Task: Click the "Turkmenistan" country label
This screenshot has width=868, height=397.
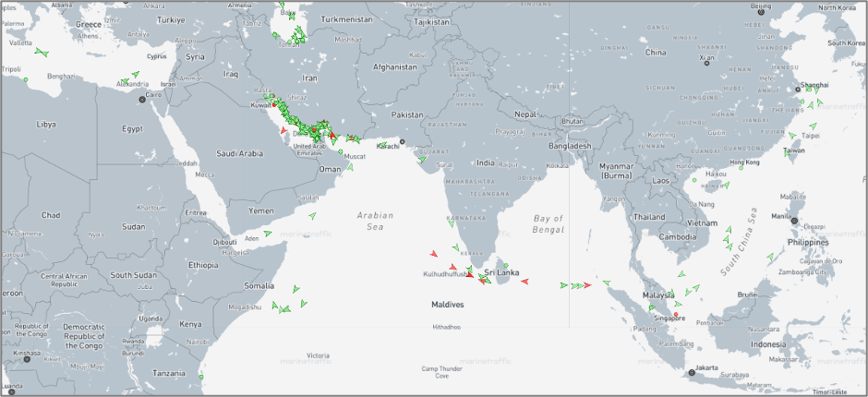Action: (346, 18)
